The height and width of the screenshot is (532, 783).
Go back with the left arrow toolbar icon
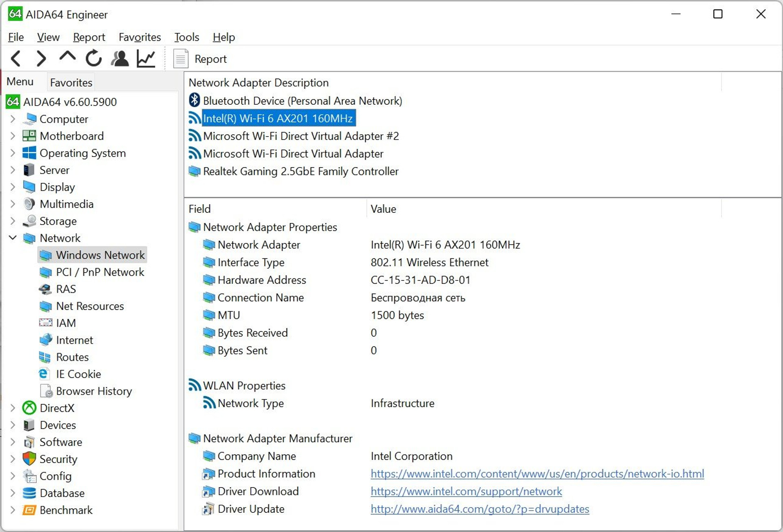(16, 59)
